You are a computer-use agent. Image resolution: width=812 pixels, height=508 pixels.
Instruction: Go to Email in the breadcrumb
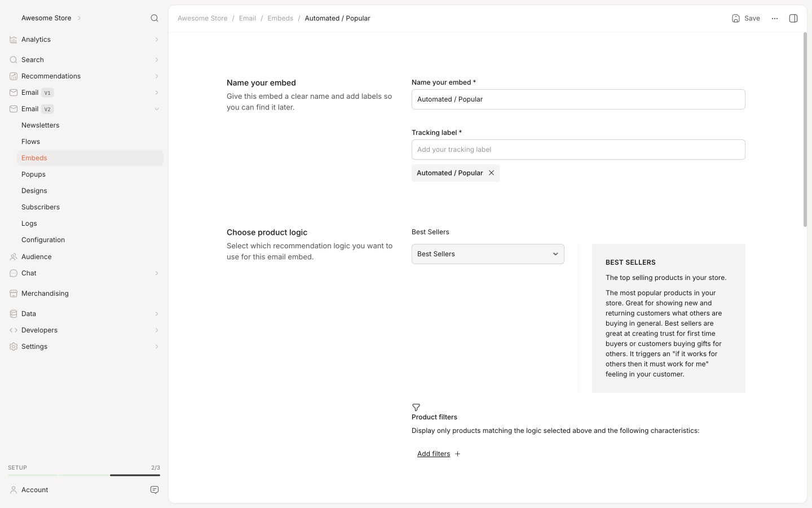(x=248, y=19)
